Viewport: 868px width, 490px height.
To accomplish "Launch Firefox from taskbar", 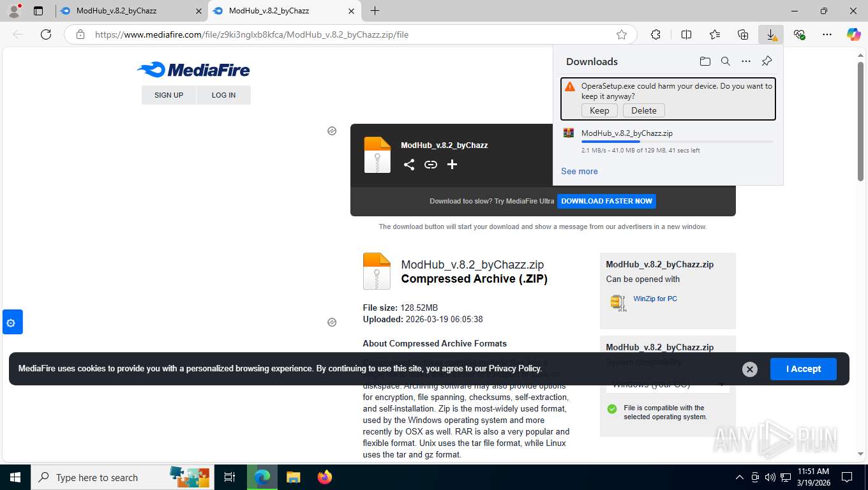I will (x=325, y=477).
